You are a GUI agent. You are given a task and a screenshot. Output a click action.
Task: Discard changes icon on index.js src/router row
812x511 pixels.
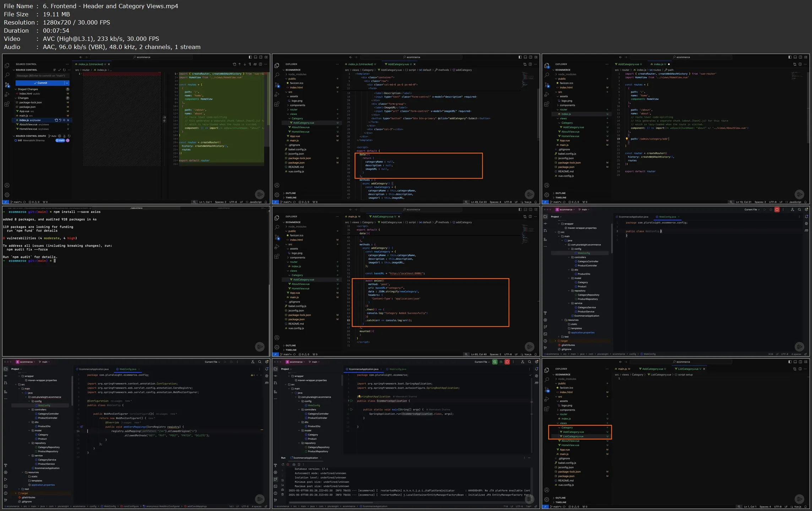[x=60, y=120]
